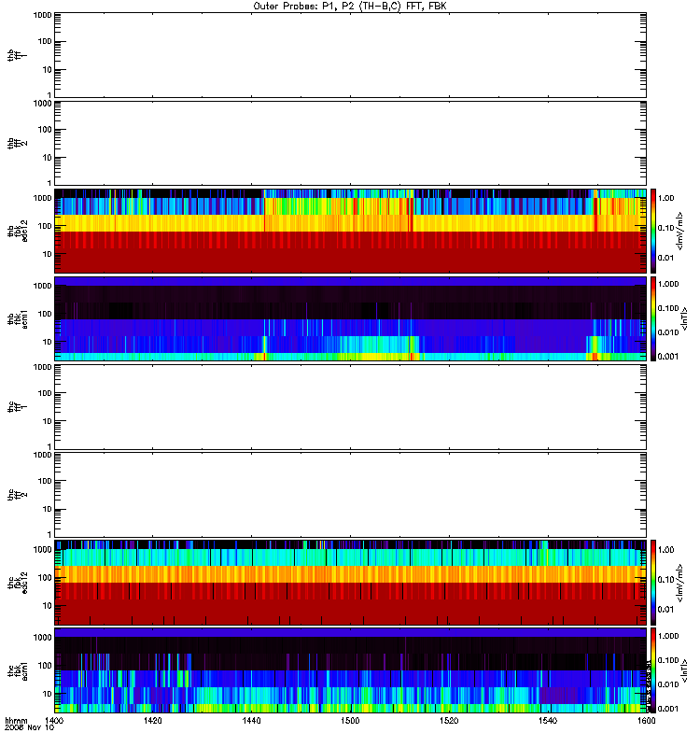Click the empty thb fff 1 plot panel
The height and width of the screenshot is (747, 700).
(350, 55)
